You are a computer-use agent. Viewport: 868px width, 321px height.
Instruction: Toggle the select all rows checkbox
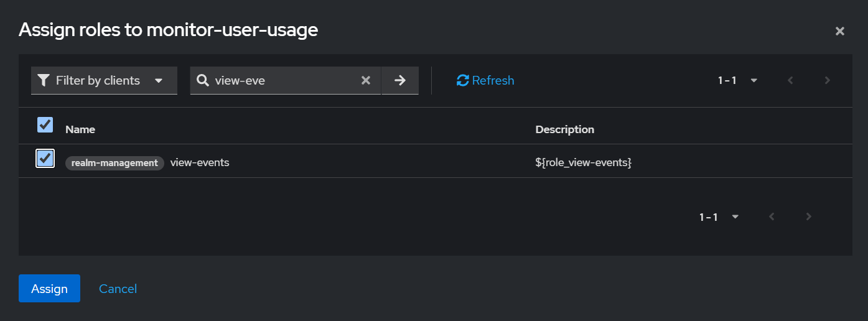45,124
